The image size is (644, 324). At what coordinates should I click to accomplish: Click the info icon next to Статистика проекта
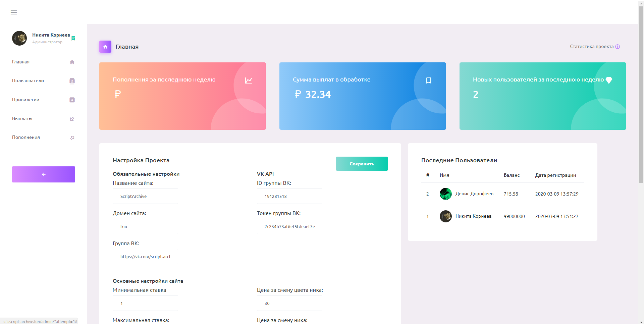pos(618,47)
